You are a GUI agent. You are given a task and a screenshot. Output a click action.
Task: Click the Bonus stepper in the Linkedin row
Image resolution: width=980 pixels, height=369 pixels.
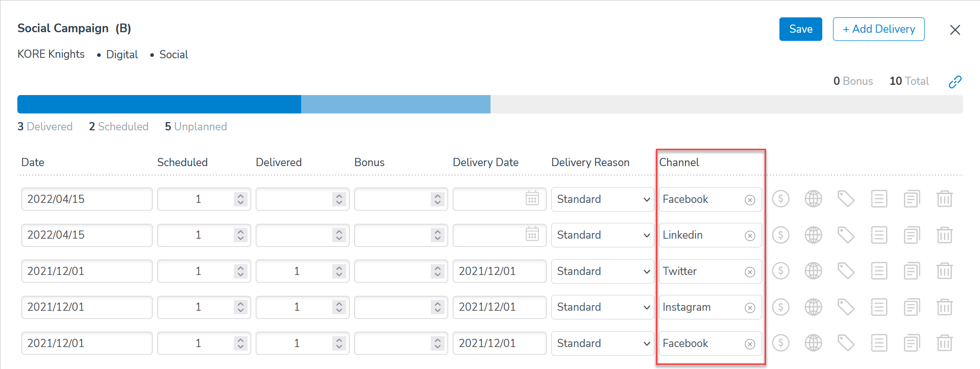(x=437, y=235)
